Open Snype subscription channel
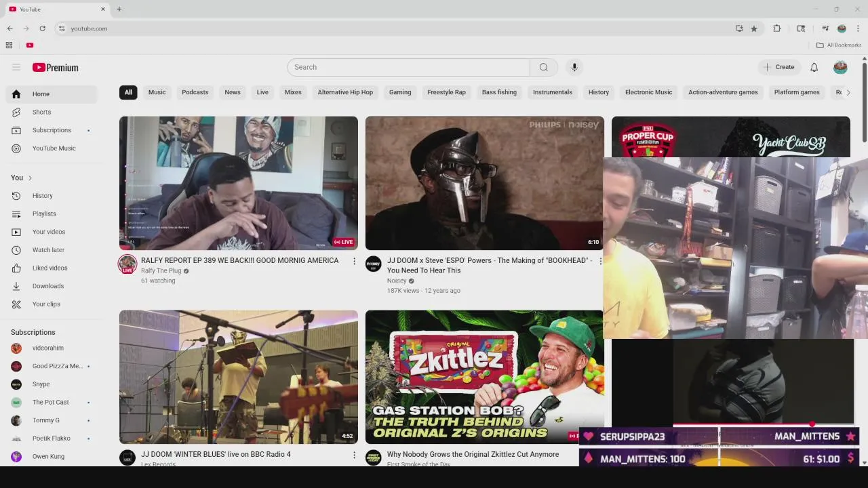Image resolution: width=868 pixels, height=488 pixels. (52, 384)
